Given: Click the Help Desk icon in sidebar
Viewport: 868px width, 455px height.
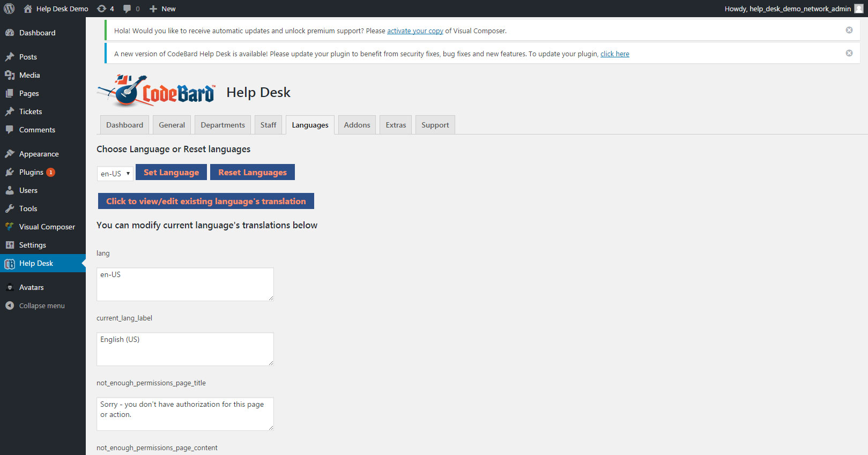Looking at the screenshot, I should [x=10, y=264].
